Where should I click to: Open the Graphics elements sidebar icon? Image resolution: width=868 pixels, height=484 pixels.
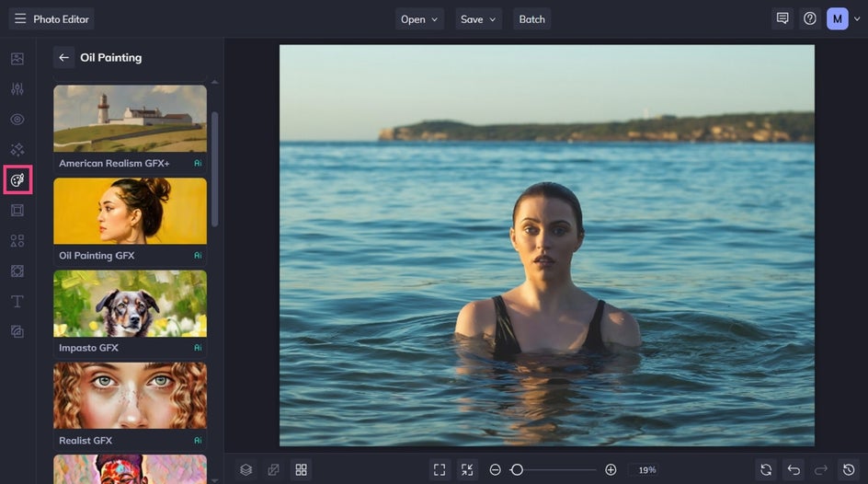[17, 241]
